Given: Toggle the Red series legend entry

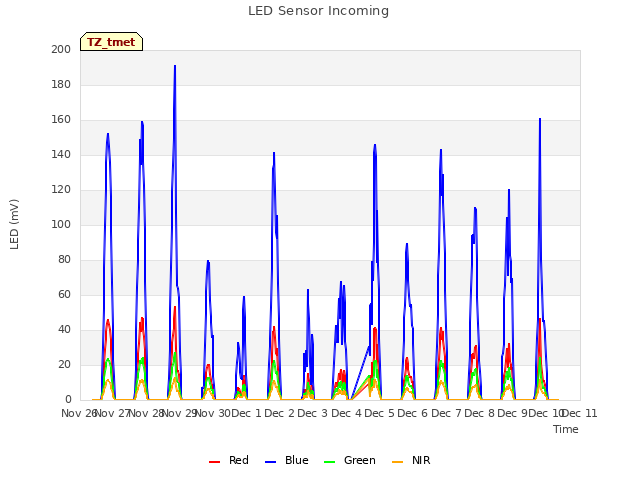Looking at the screenshot, I should tap(229, 460).
